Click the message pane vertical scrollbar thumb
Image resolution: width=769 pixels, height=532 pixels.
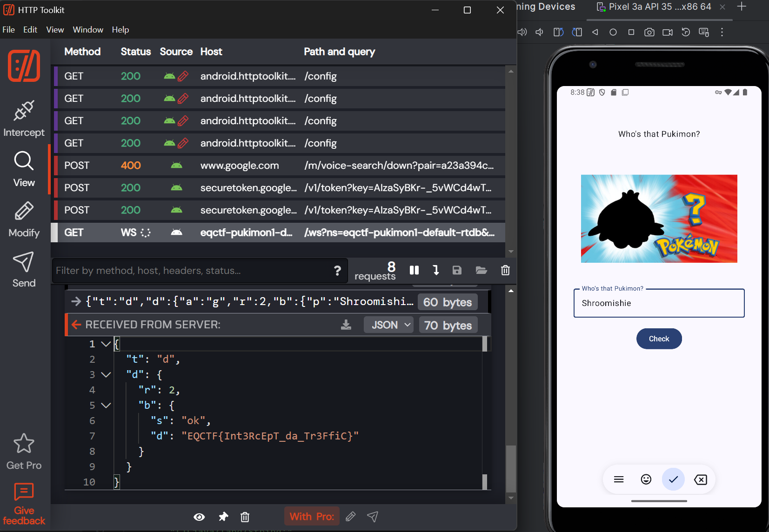(x=511, y=468)
